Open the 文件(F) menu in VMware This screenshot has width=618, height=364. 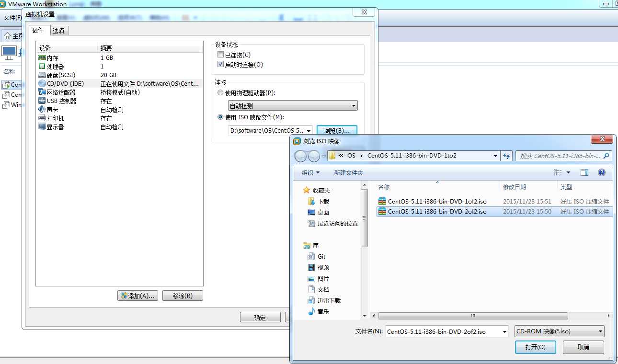pyautogui.click(x=12, y=18)
